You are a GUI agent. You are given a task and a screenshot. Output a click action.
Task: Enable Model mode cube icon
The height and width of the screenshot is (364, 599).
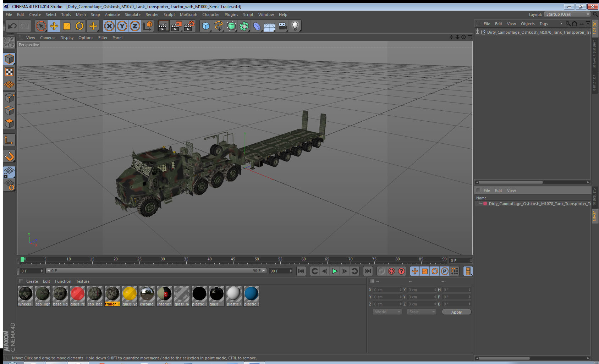click(9, 59)
